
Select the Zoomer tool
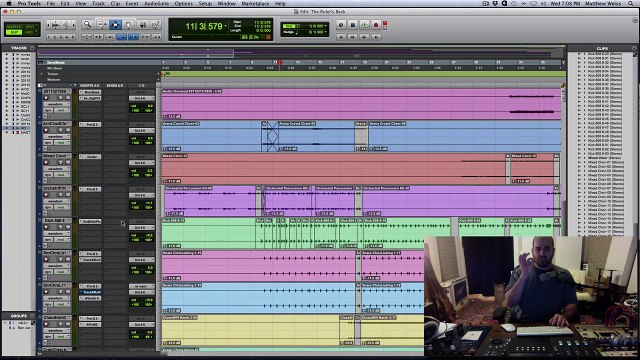[87, 25]
